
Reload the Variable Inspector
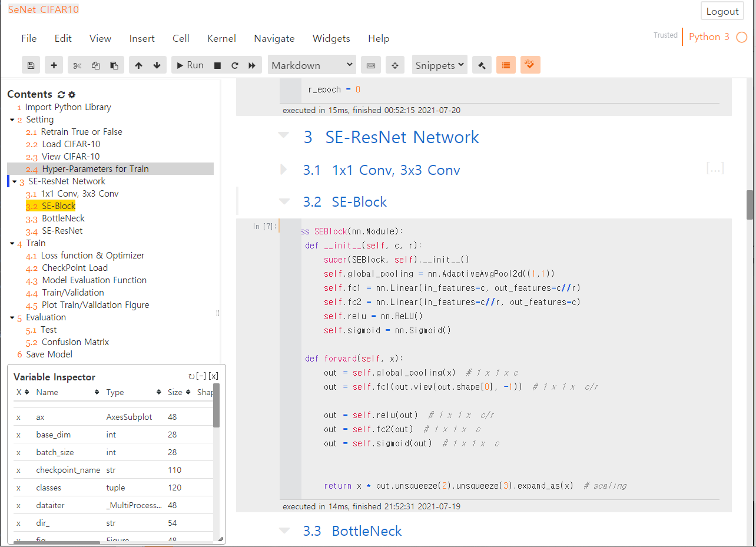click(x=191, y=377)
